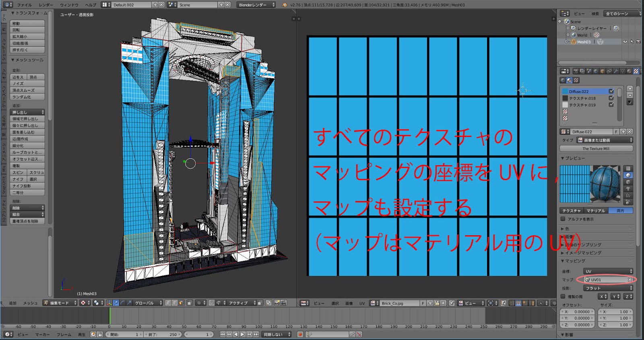The height and width of the screenshot is (340, 644).
Task: Click the 回転 transform button
Action: pos(27,30)
